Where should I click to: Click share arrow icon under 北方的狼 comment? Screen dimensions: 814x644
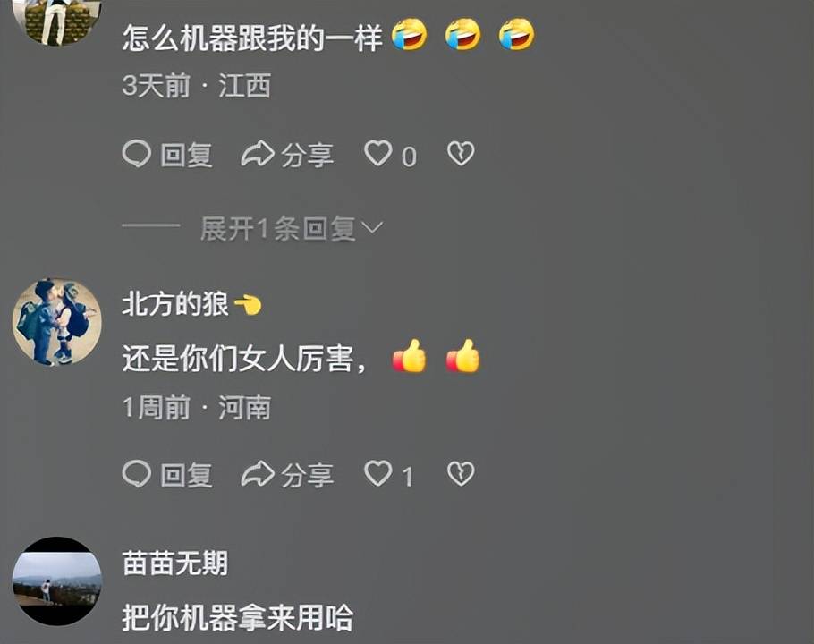pos(258,473)
